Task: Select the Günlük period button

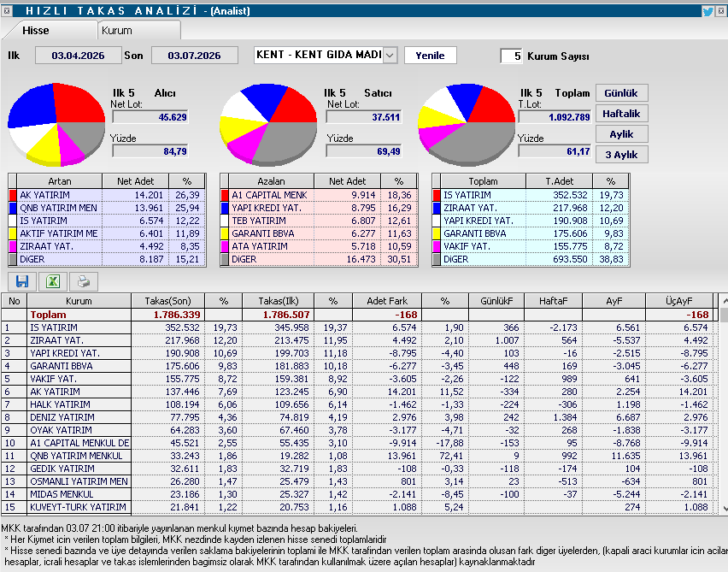Action: (x=621, y=93)
